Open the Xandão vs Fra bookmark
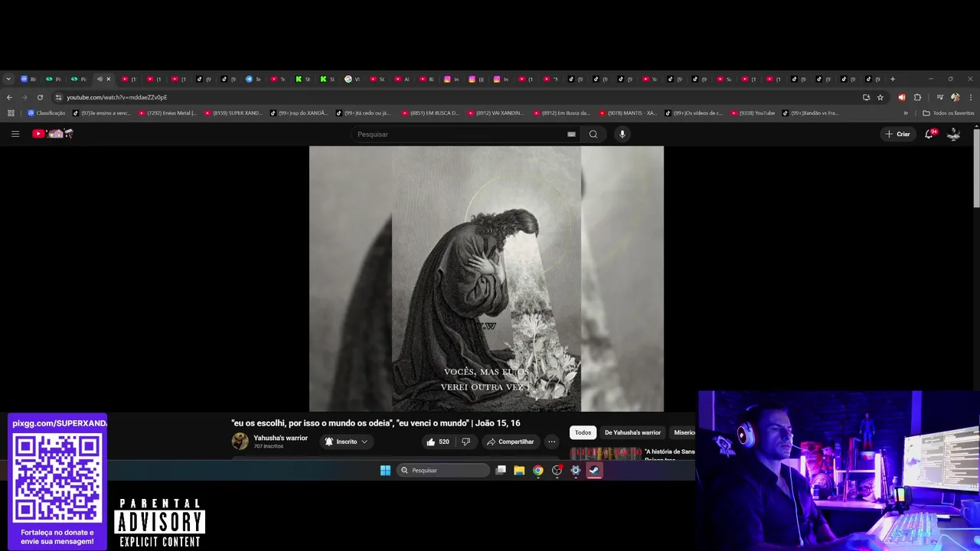 pyautogui.click(x=811, y=113)
